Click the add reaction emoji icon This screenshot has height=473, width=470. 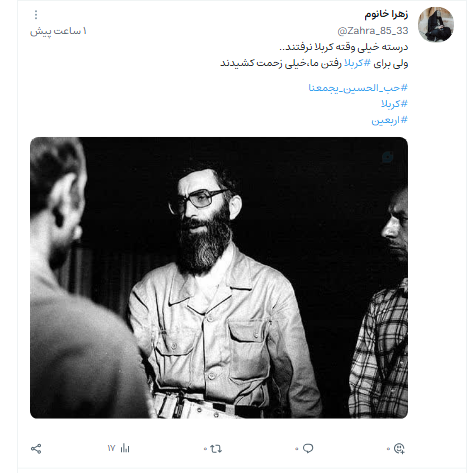click(399, 448)
